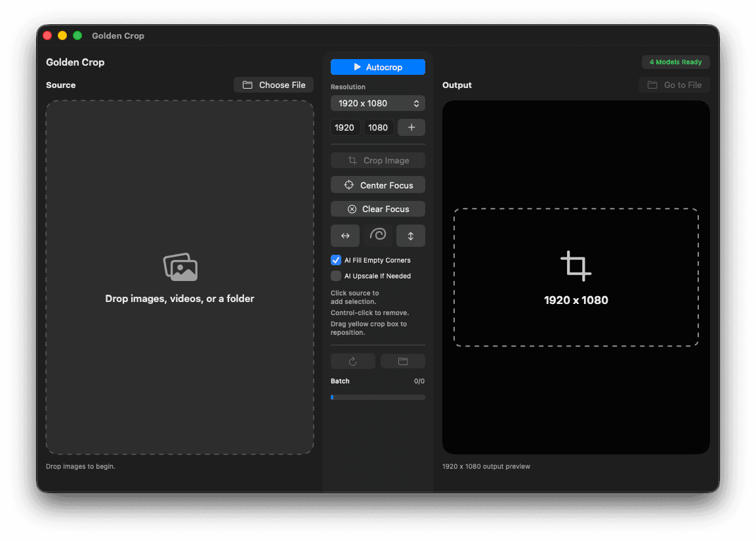
Task: Close the Golden Crop window
Action: 47,35
